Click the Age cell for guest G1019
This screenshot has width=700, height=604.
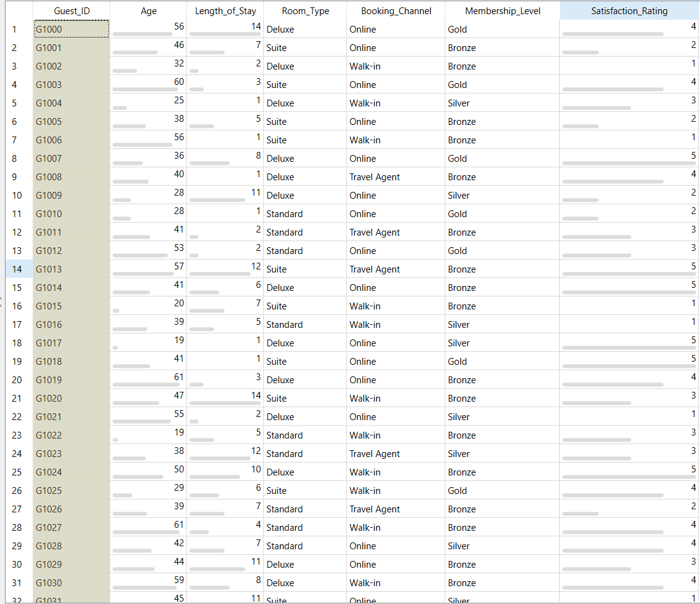tap(148, 379)
